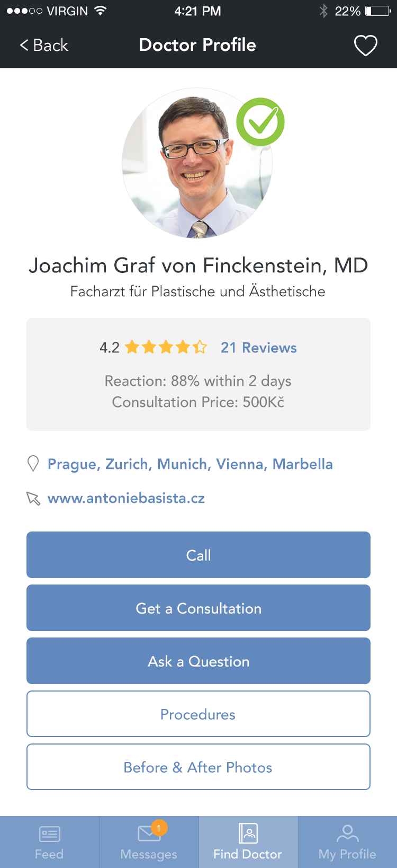
Task: Switch to the My Profile tab
Action: pyautogui.click(x=347, y=842)
